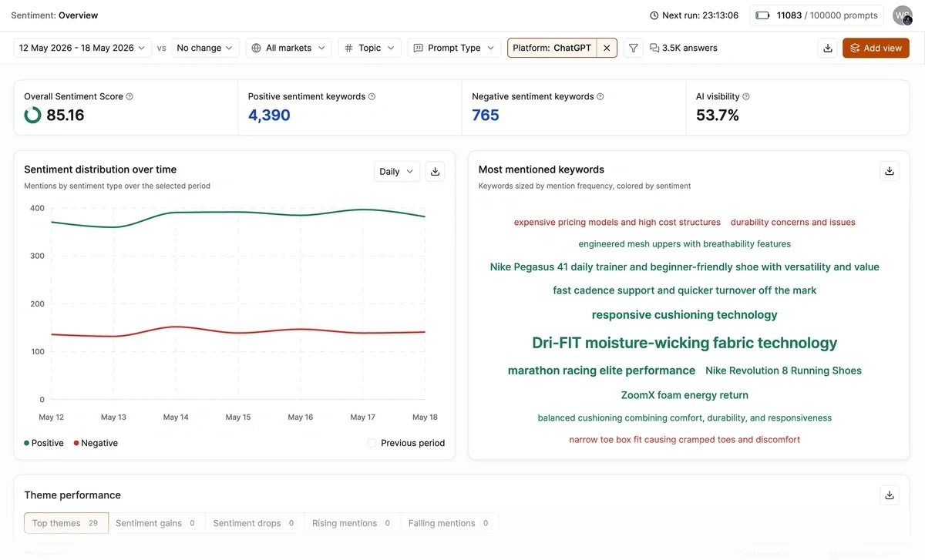Screen dimensions: 925x560
Task: Click the next run clock icon
Action: click(654, 15)
